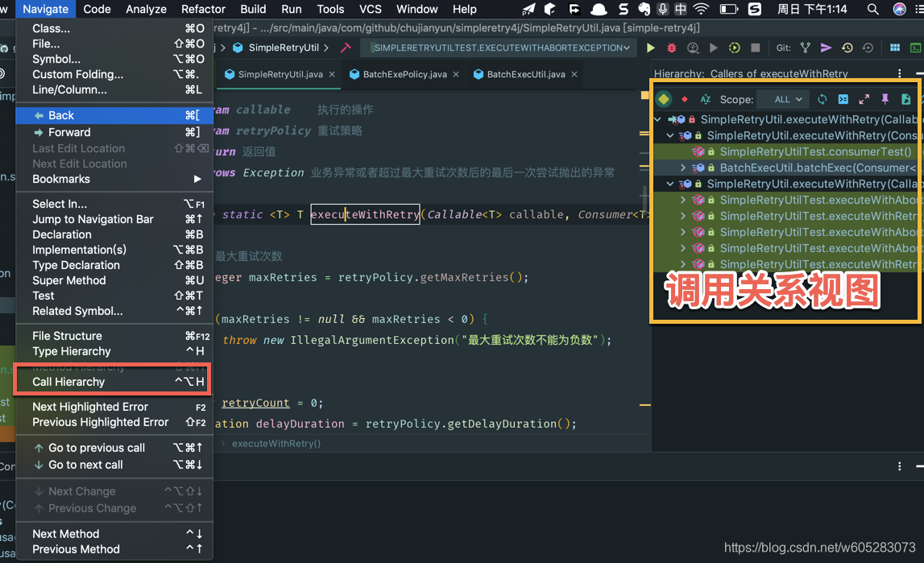Open Siri from the menu bar
The height and width of the screenshot is (563, 924).
[x=899, y=9]
